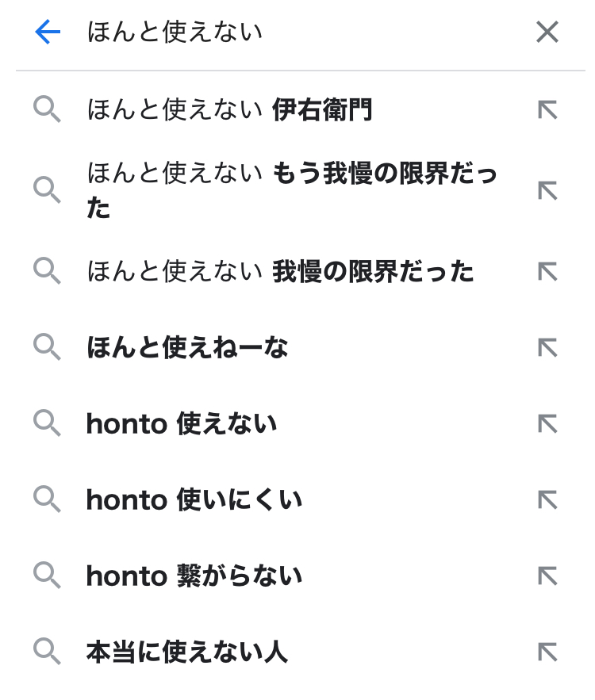Click the arrow icon beside ほんと使えねーな
Screen dimensions: 595x700
point(547,347)
